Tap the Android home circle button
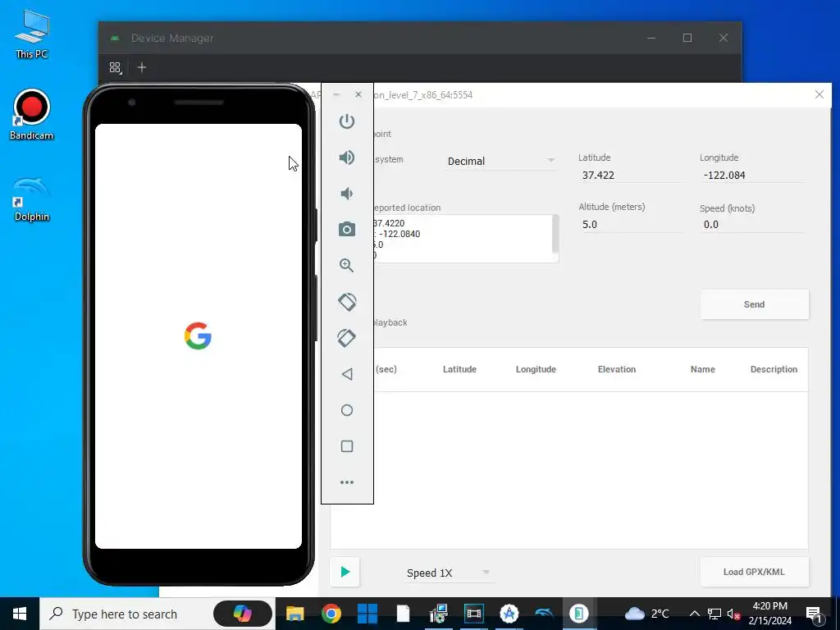Screen dimensions: 840x630 pyautogui.click(x=347, y=410)
